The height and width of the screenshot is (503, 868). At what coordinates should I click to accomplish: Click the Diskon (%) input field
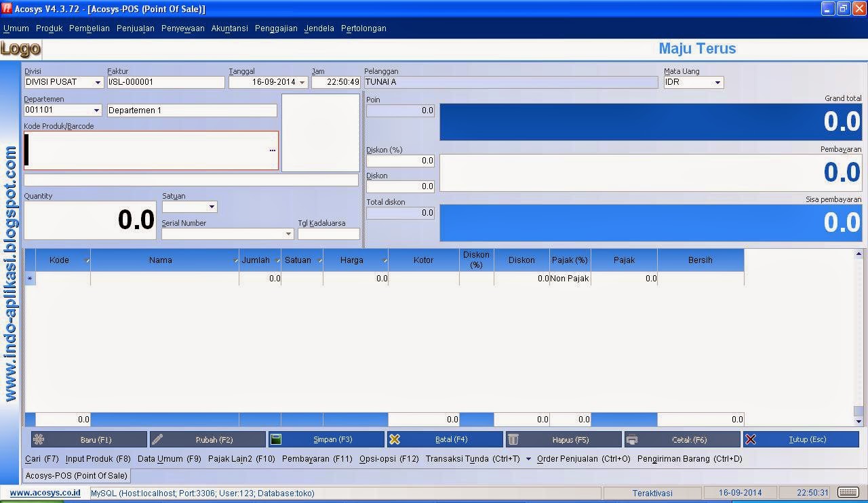pyautogui.click(x=400, y=161)
